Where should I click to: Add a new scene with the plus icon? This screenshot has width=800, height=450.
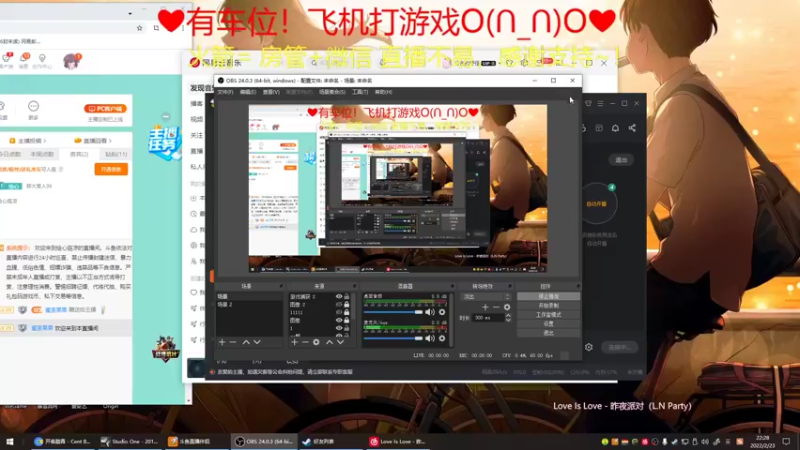(222, 342)
